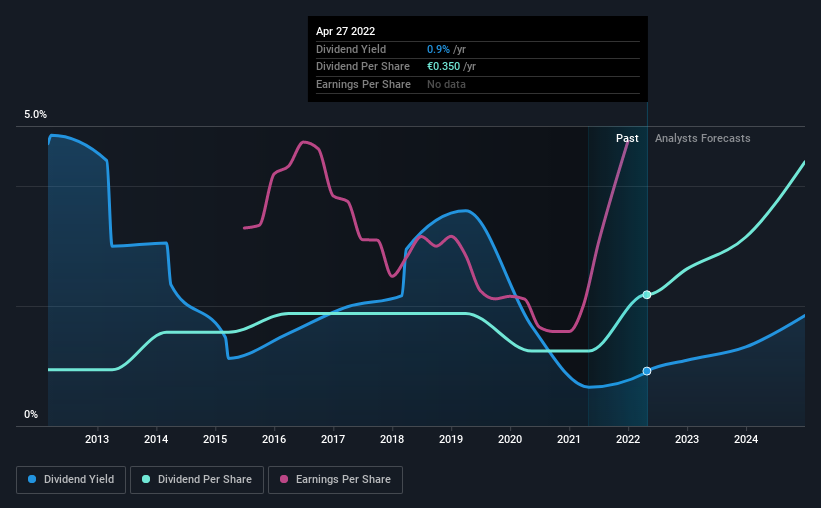Image resolution: width=821 pixels, height=508 pixels.
Task: Click the 2022 x-axis year label
Action: (628, 439)
